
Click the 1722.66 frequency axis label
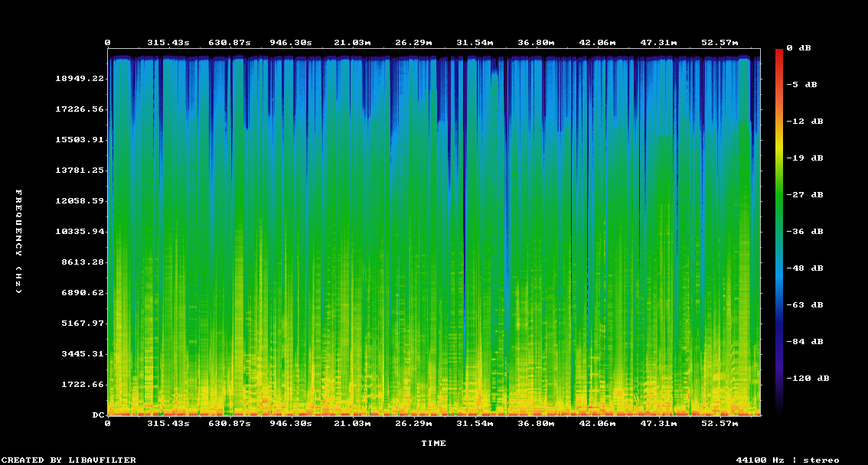click(81, 384)
